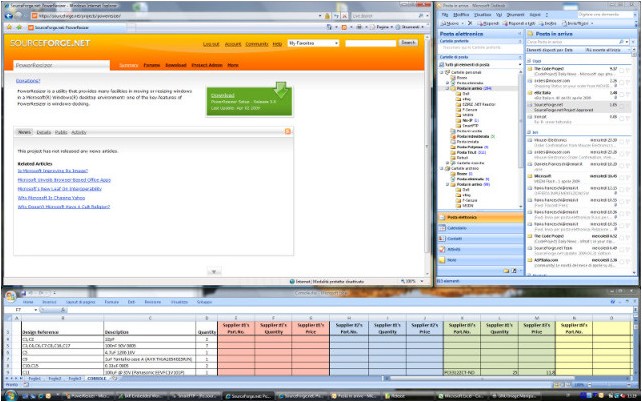
Task: Switch to the CONSOLE sheet tab
Action: (x=97, y=379)
